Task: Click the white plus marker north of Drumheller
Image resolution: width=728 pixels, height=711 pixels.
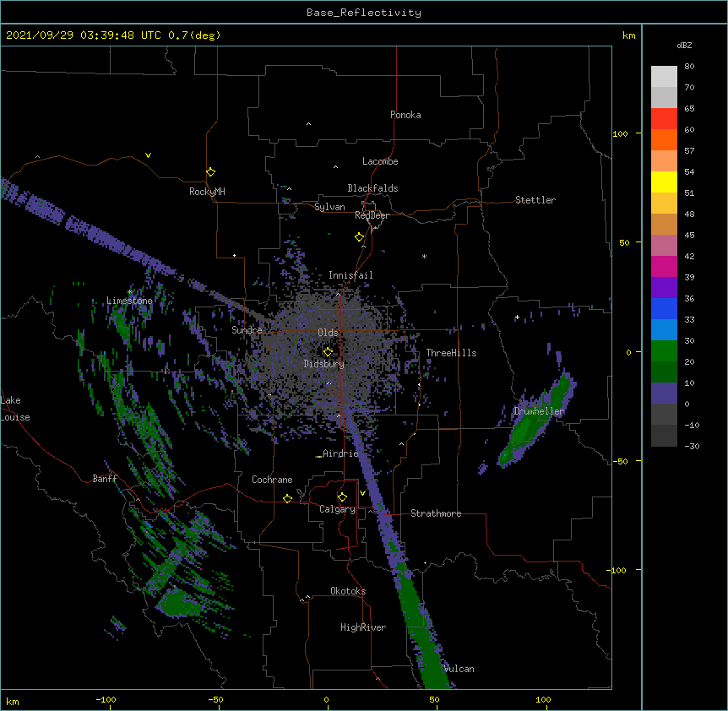Action: pos(517,317)
